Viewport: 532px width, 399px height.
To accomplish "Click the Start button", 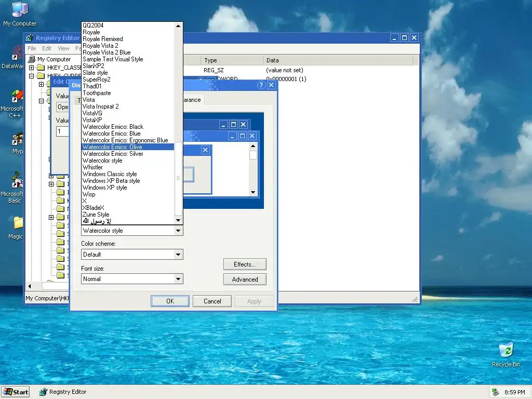I will [15, 392].
